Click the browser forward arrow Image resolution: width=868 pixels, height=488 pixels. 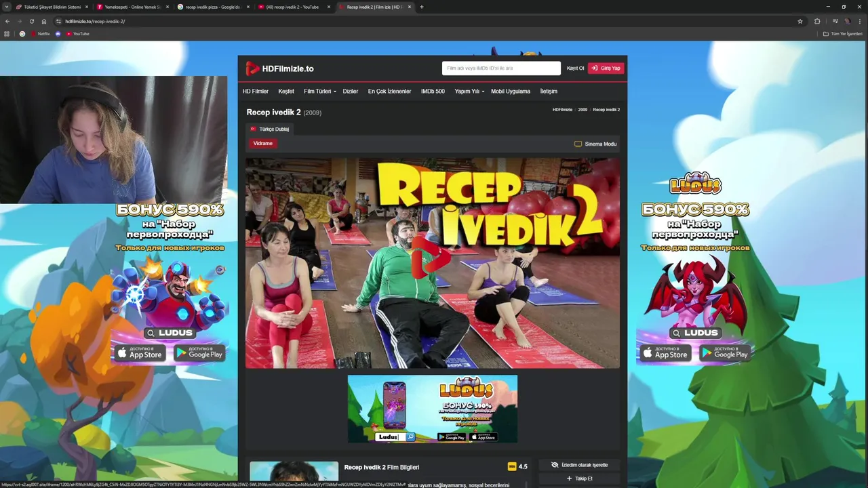click(x=19, y=21)
